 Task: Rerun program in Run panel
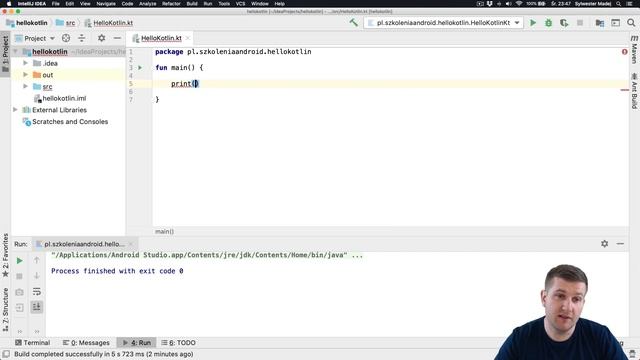(x=19, y=260)
